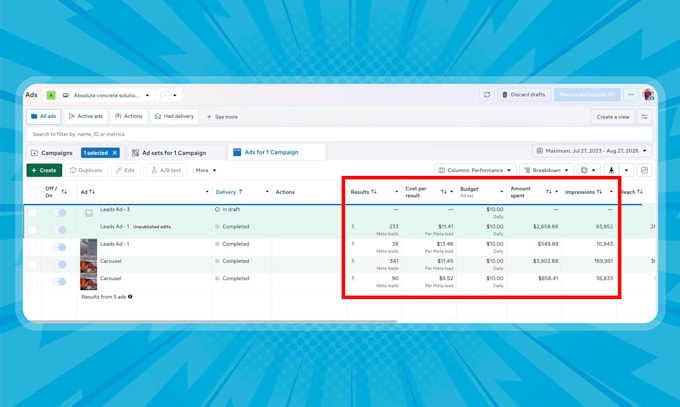Image resolution: width=680 pixels, height=407 pixels.
Task: Expand the More dropdown in action bar
Action: click(206, 170)
